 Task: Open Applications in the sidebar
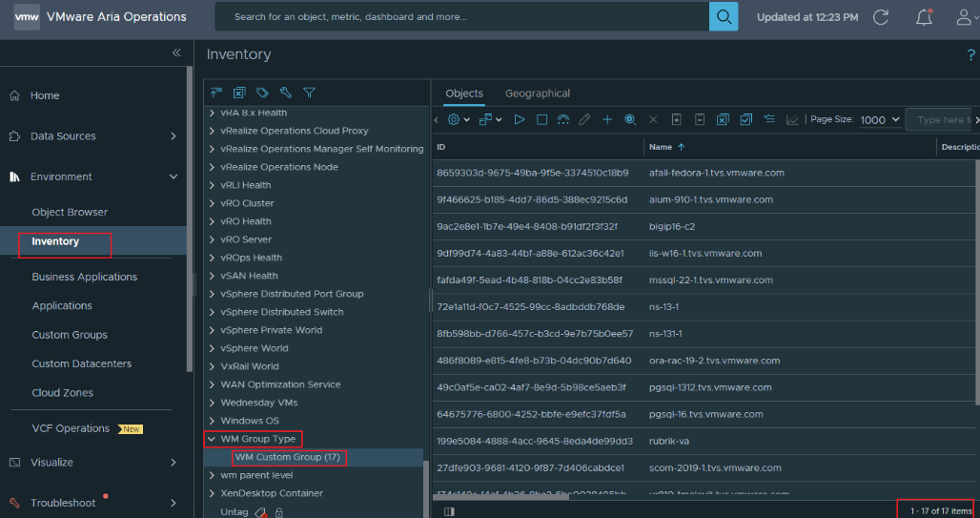click(62, 305)
